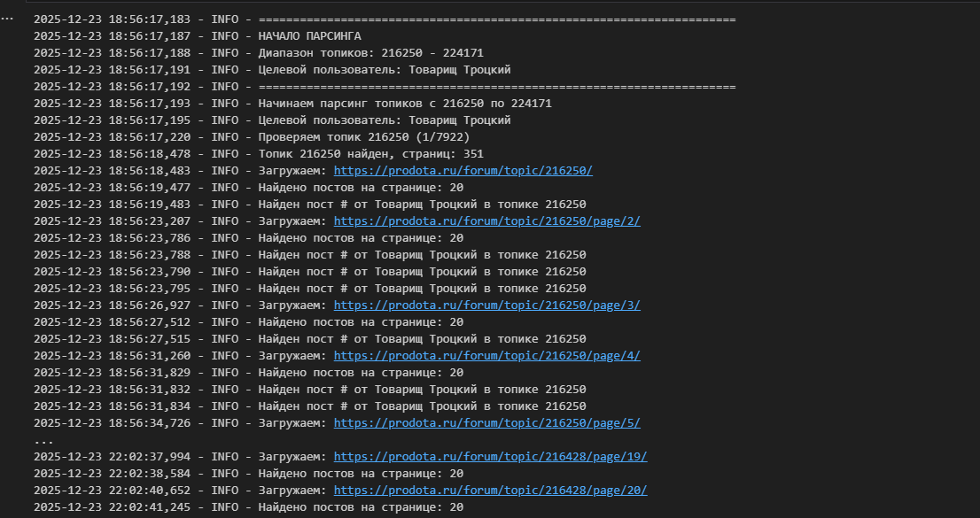Screen dimensions: 980x518
Task: Click the truncated-output ellipsis between log sections
Action: click(x=43, y=440)
